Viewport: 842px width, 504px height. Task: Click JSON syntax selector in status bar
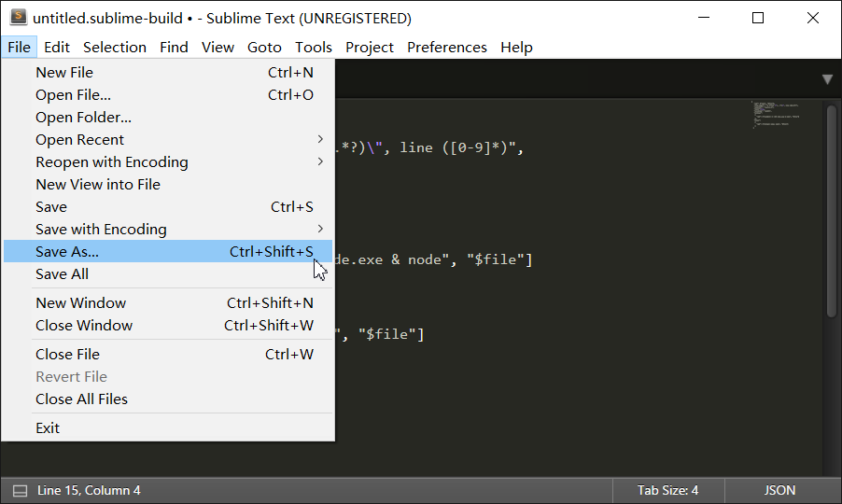(779, 491)
